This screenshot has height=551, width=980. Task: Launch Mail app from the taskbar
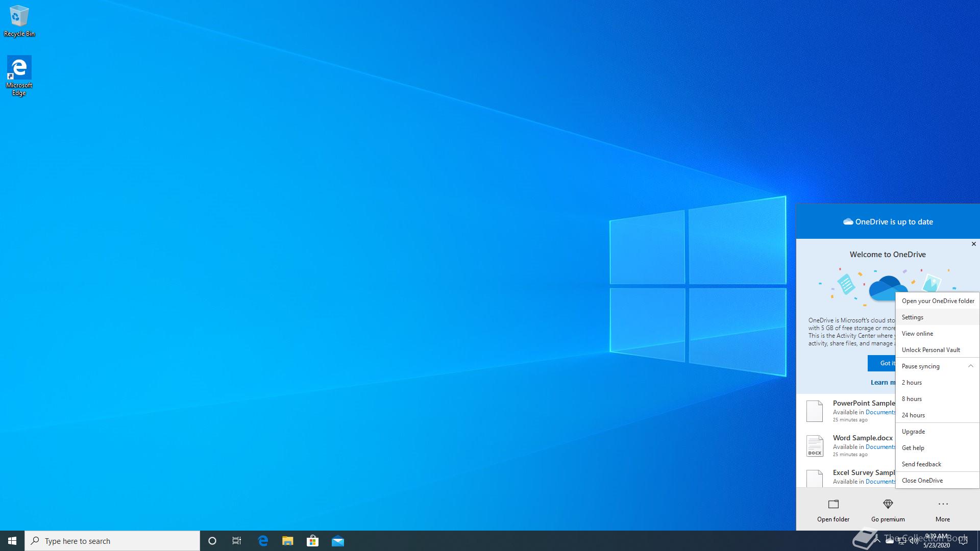click(337, 541)
